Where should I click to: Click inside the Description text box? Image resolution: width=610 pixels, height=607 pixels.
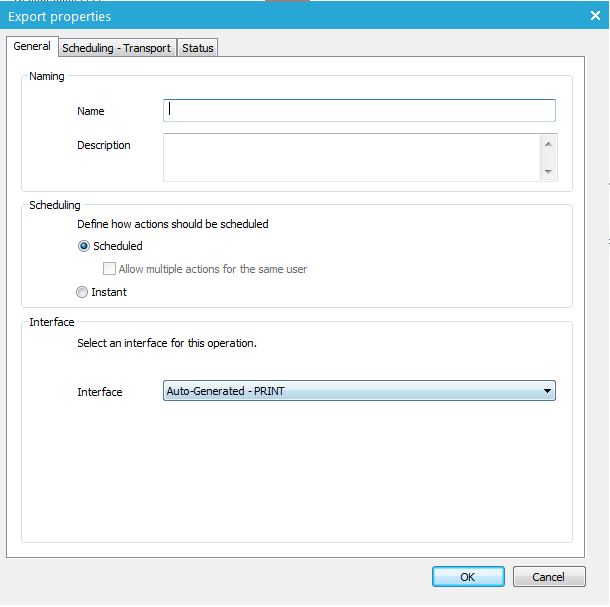click(x=351, y=157)
